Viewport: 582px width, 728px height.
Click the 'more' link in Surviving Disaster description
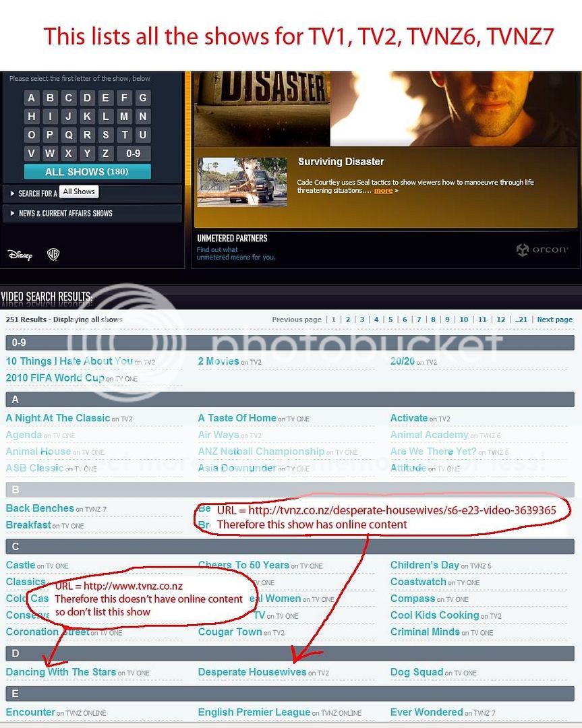pos(383,191)
